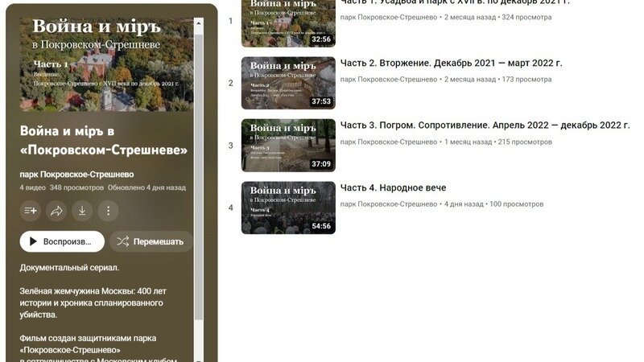Open video title Часть 4. Народное вече

coord(393,188)
